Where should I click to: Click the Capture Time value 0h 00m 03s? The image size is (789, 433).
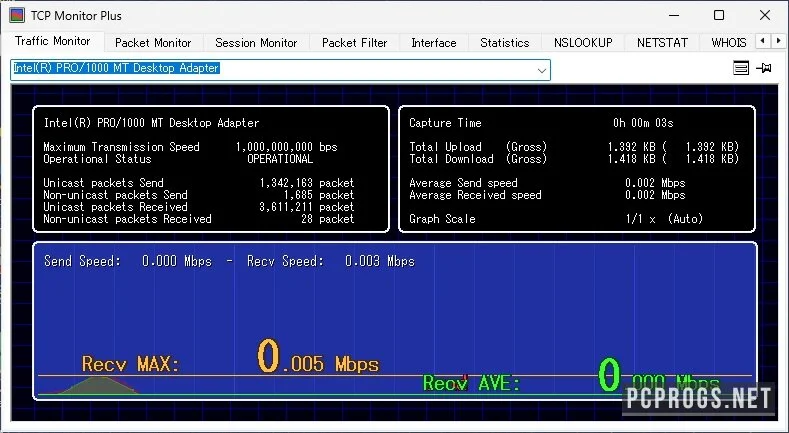click(643, 123)
